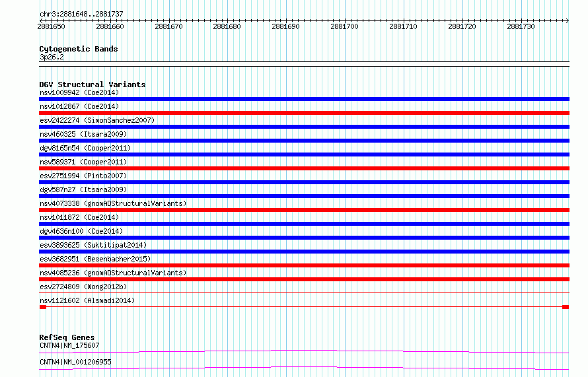Open variant dgv4636n100 (Coe2014) label
This screenshot has width=588, height=377.
click(81, 231)
